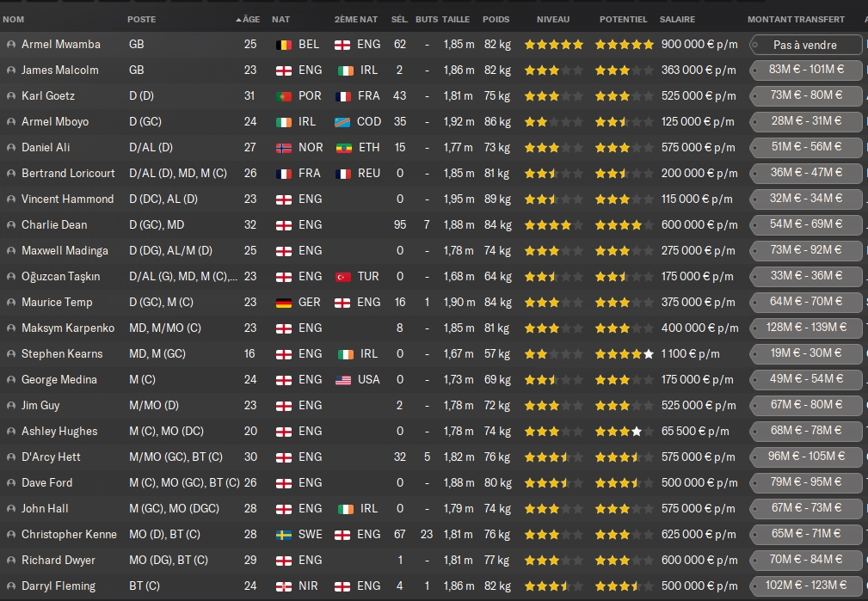Click the 102M € - 123M € transfer value

click(x=807, y=586)
